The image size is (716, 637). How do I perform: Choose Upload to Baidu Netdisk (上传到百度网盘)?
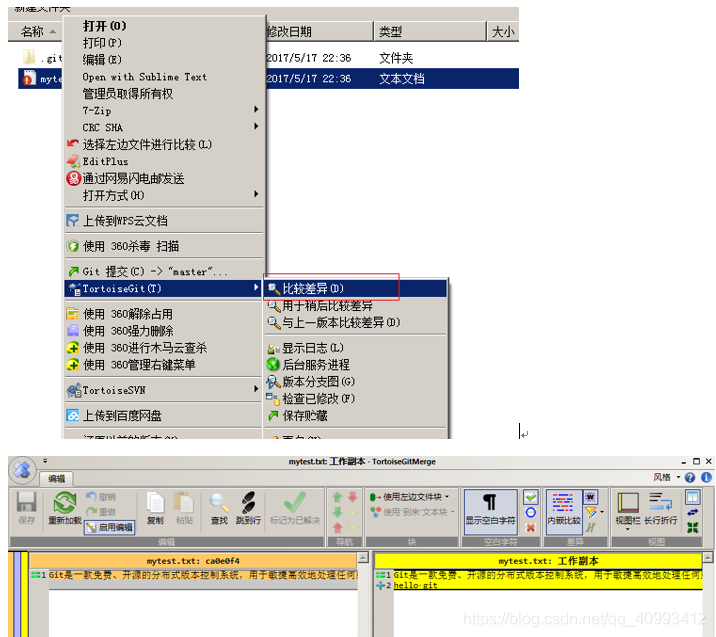tap(163, 416)
